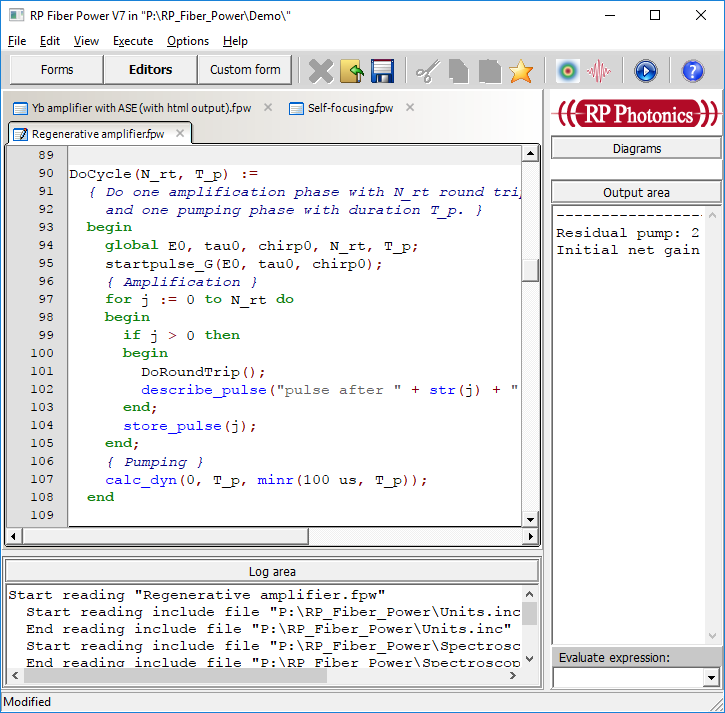The height and width of the screenshot is (713, 725).
Task: Click editor vertical scrollbar down arrow
Action: pos(530,519)
